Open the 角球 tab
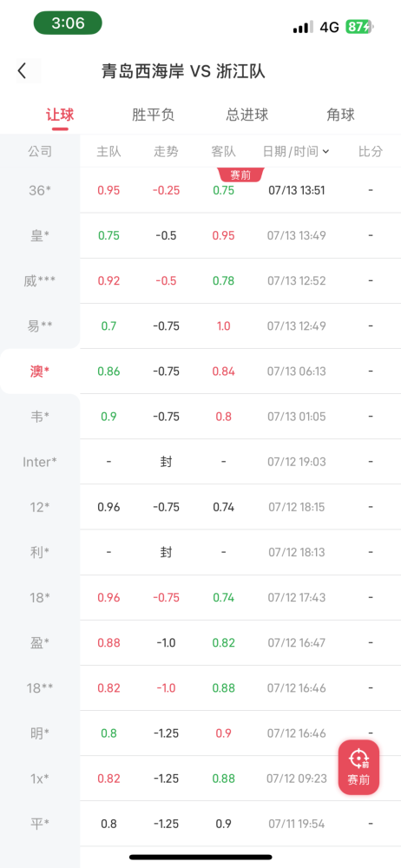 pyautogui.click(x=340, y=115)
